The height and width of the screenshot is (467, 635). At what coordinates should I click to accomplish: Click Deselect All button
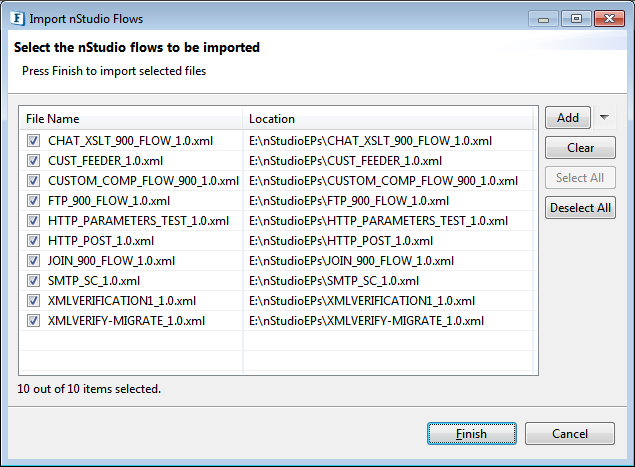tap(580, 207)
